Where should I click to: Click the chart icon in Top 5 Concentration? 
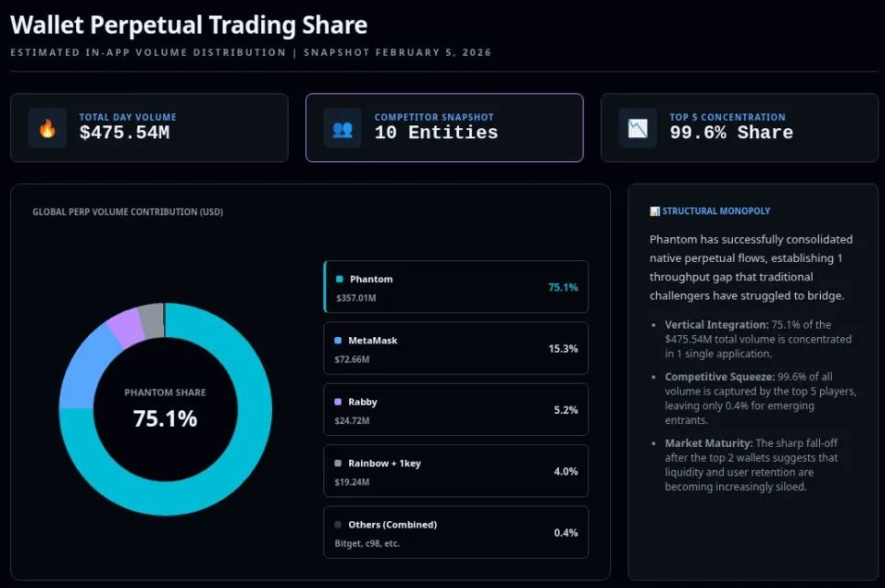[x=638, y=128]
